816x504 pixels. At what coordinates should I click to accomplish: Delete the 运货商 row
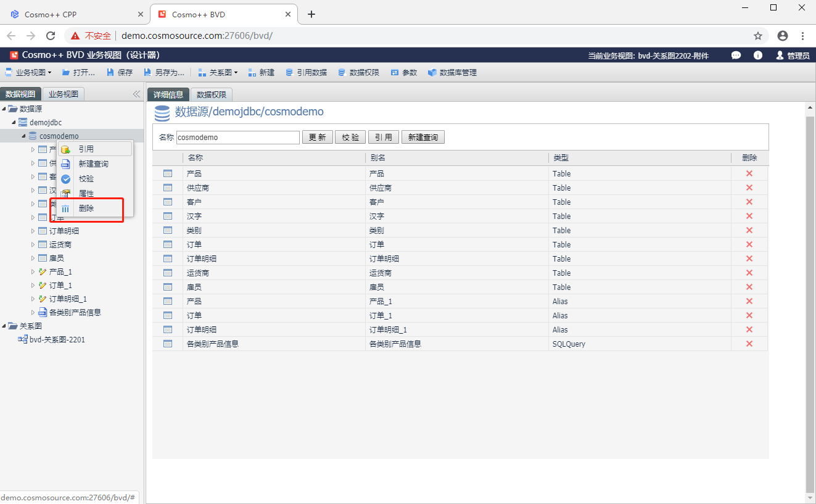pos(749,273)
